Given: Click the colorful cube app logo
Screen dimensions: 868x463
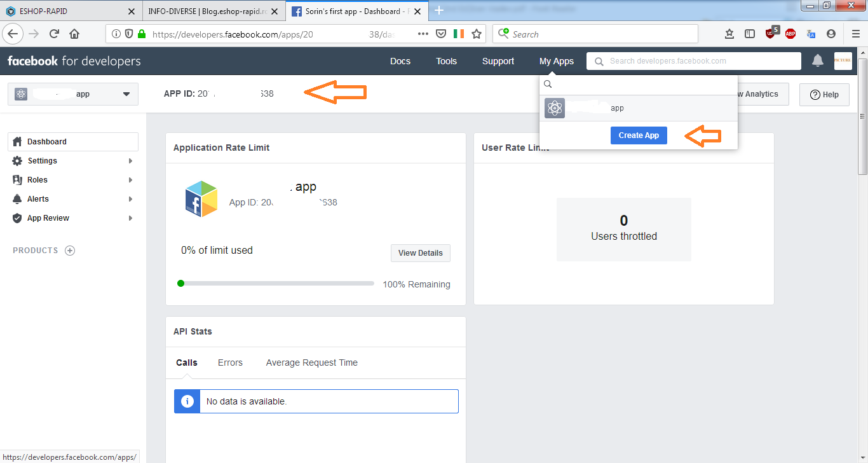Looking at the screenshot, I should coord(201,198).
